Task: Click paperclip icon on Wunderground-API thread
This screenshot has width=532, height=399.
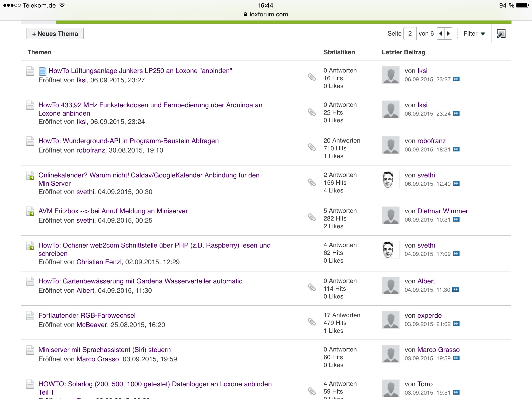Action: pyautogui.click(x=311, y=147)
